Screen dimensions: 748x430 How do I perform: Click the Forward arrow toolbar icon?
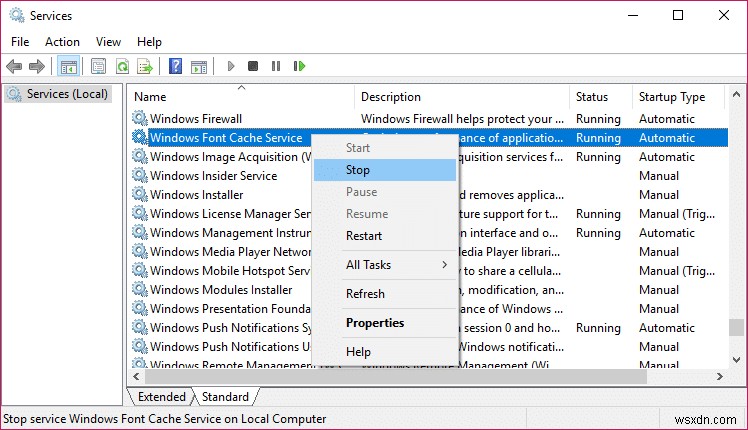37,66
